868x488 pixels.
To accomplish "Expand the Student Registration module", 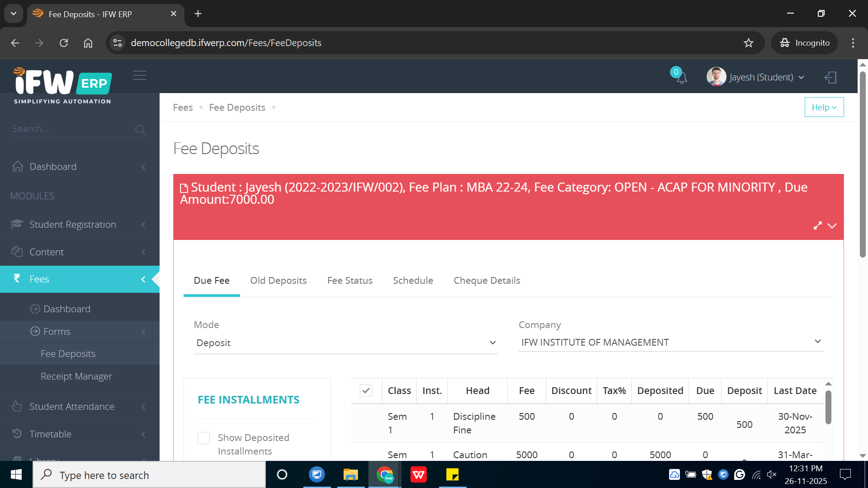I will [x=80, y=225].
